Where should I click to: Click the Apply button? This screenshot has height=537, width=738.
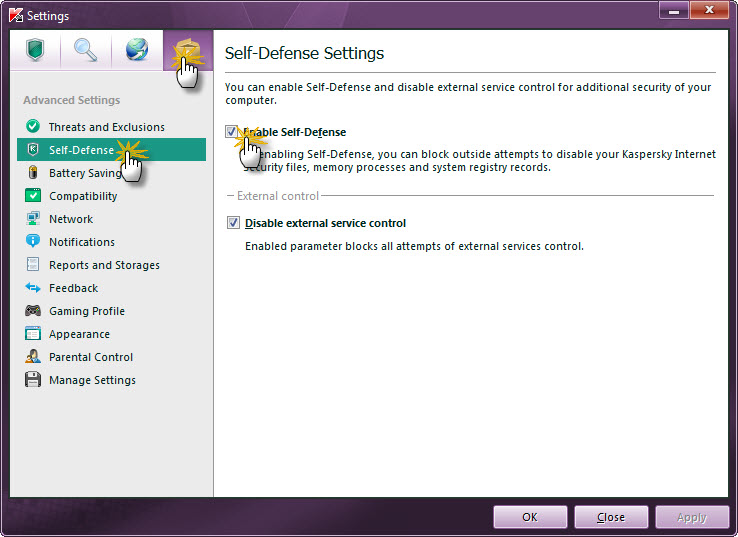(x=692, y=517)
